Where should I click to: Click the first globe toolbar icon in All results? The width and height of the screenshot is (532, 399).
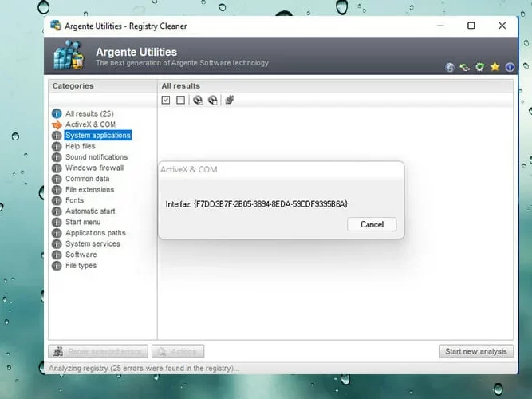[x=198, y=100]
